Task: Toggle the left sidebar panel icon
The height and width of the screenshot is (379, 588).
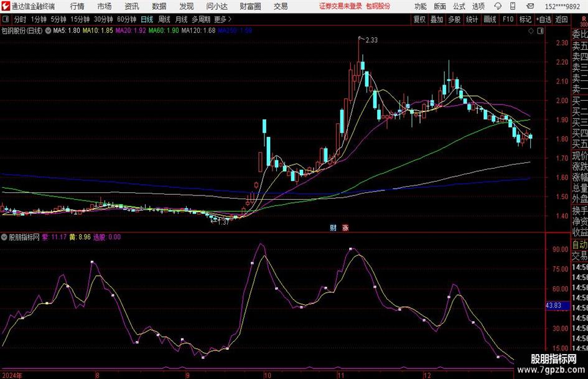Action: 5,19
